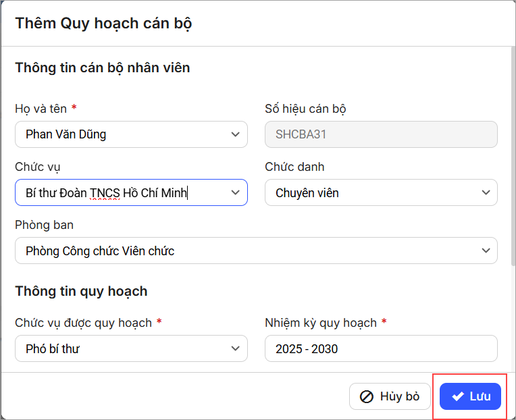Click the Thông tin quy hoạch section heading
Image resolution: width=516 pixels, height=420 pixels.
point(81,292)
